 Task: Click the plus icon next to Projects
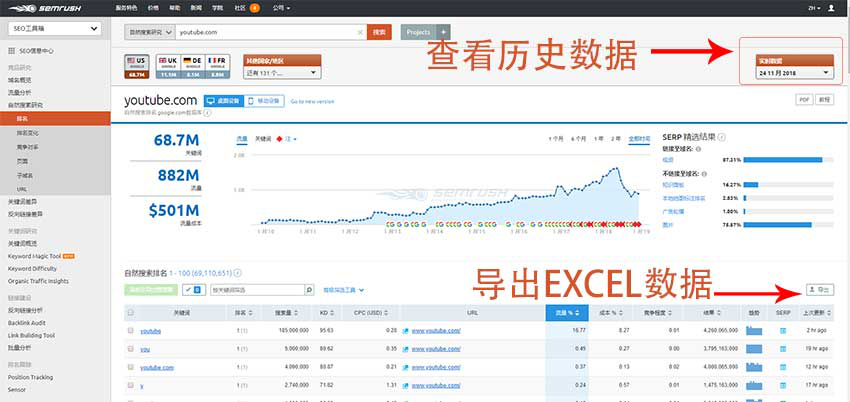click(443, 33)
